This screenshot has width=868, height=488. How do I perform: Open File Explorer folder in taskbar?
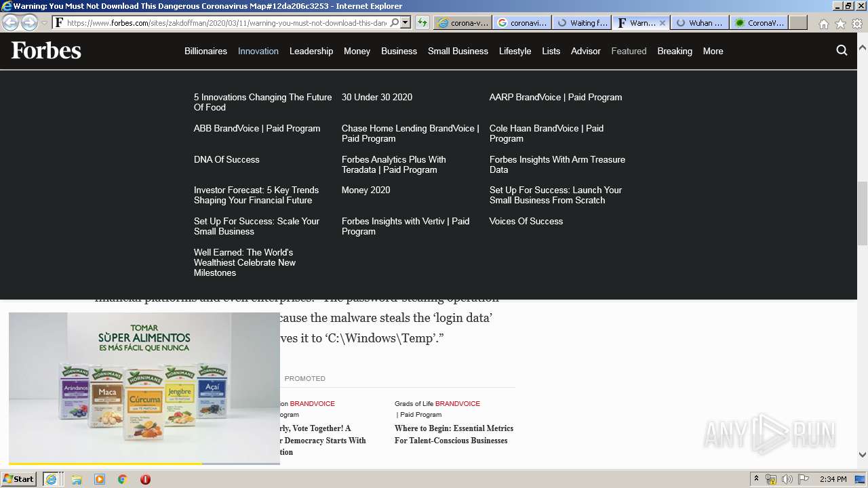[77, 479]
